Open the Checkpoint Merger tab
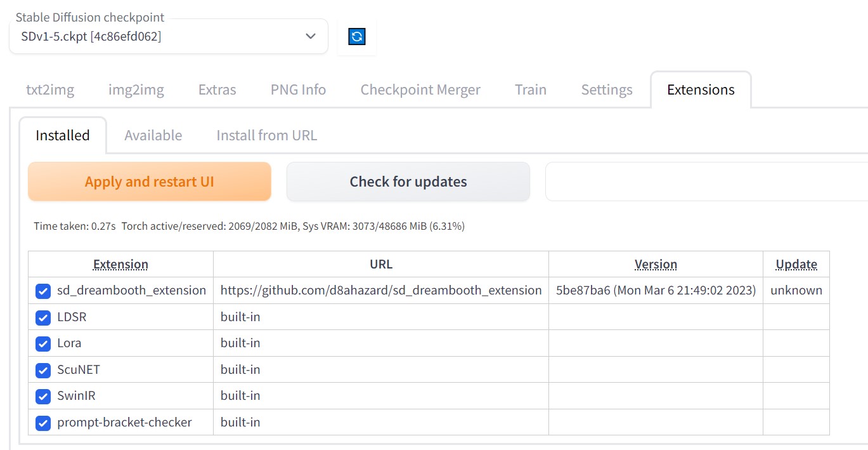This screenshot has width=868, height=450. point(420,90)
